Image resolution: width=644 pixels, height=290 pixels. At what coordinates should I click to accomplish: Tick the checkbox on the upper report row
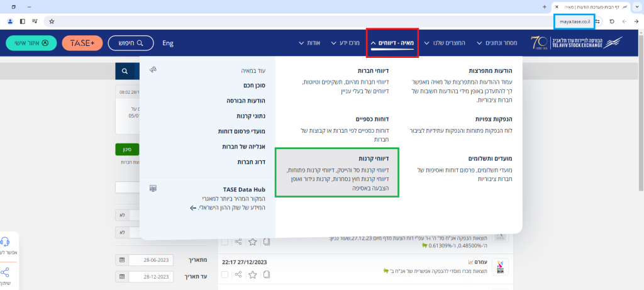[225, 242]
